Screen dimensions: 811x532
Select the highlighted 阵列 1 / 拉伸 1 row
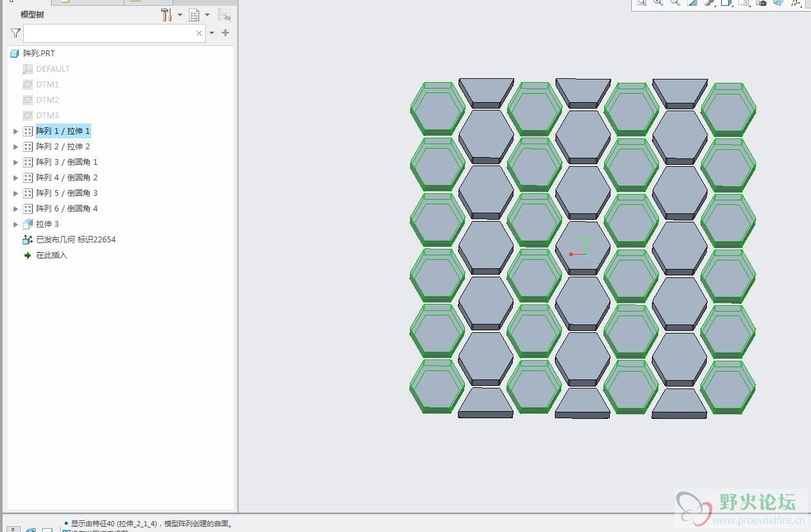63,131
